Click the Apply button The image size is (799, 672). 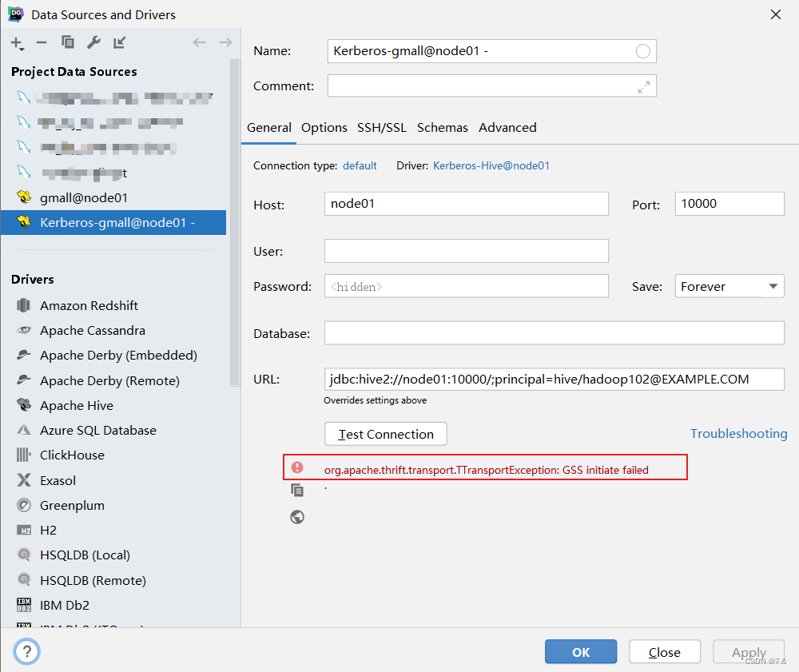[x=749, y=651]
